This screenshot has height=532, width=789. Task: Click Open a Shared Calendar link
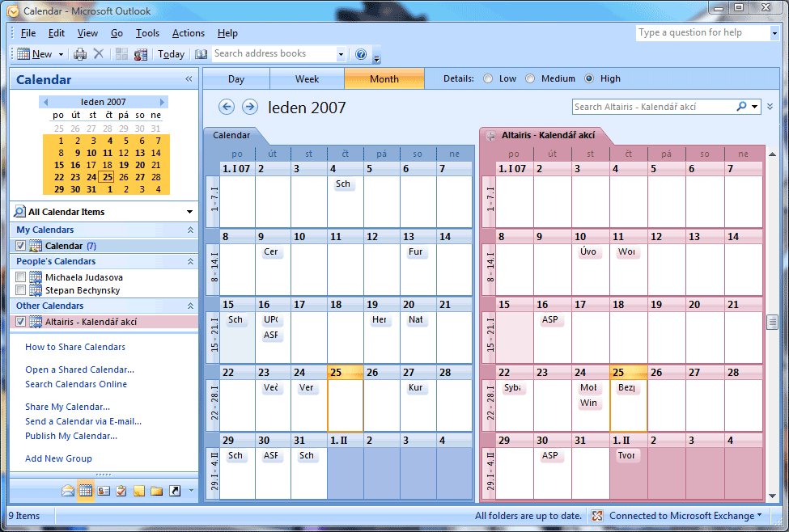tap(79, 369)
